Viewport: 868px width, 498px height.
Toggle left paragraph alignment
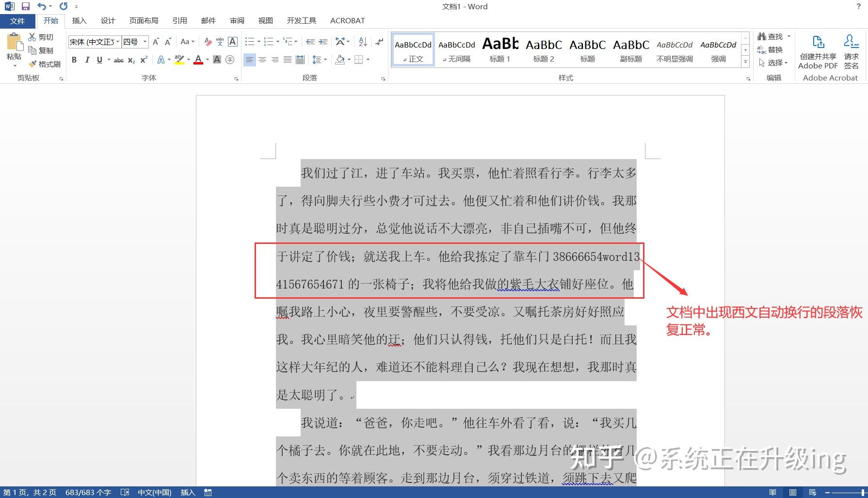click(x=249, y=60)
